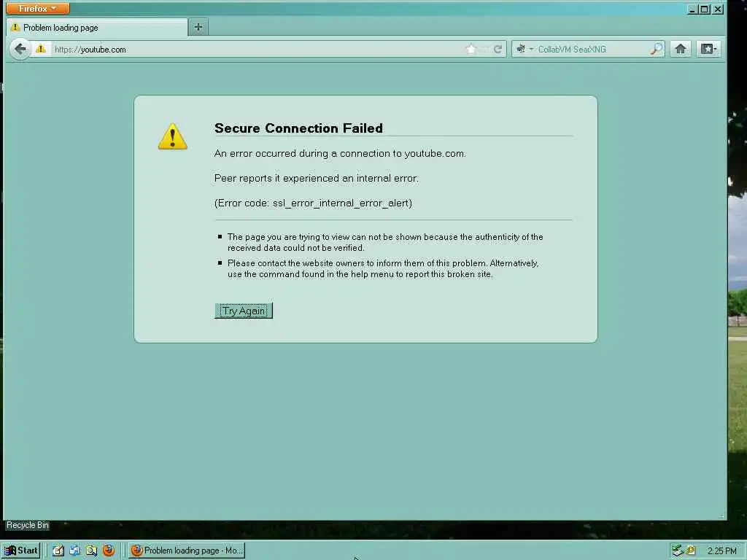Click the tray icon next to the clock
This screenshot has height=560, width=747.
690,551
